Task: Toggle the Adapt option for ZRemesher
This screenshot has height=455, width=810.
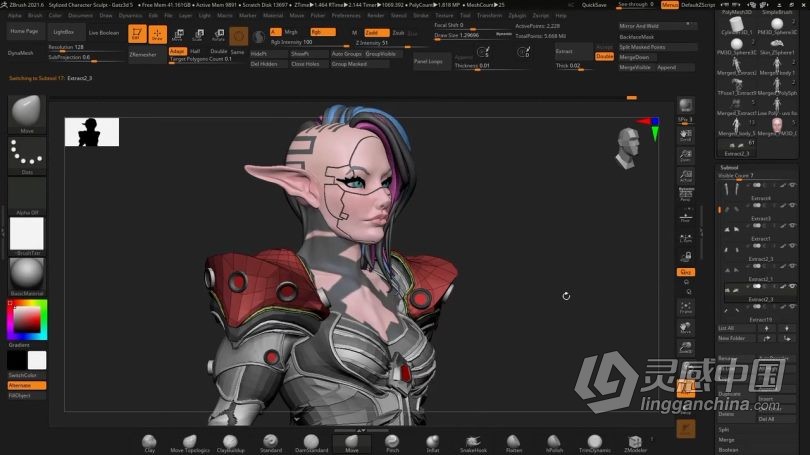Action: [177, 52]
